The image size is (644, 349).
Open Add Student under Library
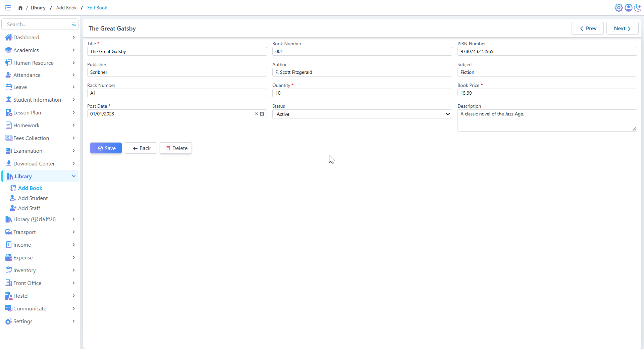pyautogui.click(x=33, y=198)
